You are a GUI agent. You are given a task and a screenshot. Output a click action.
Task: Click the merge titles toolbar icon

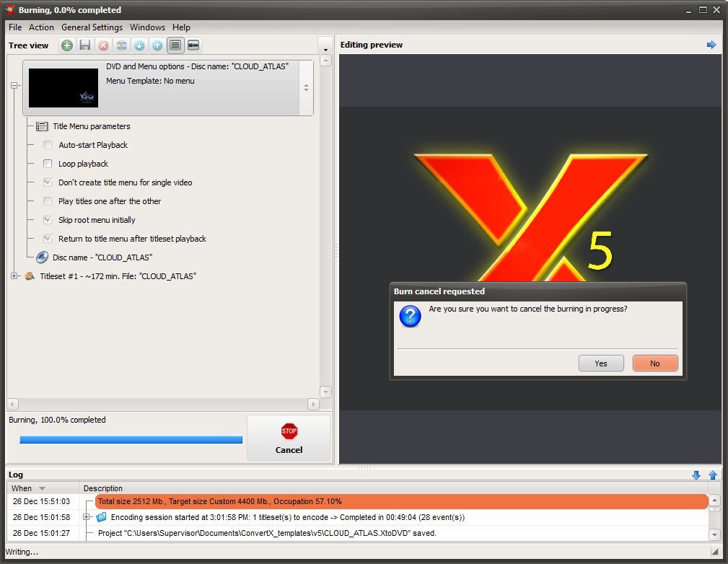tap(121, 45)
